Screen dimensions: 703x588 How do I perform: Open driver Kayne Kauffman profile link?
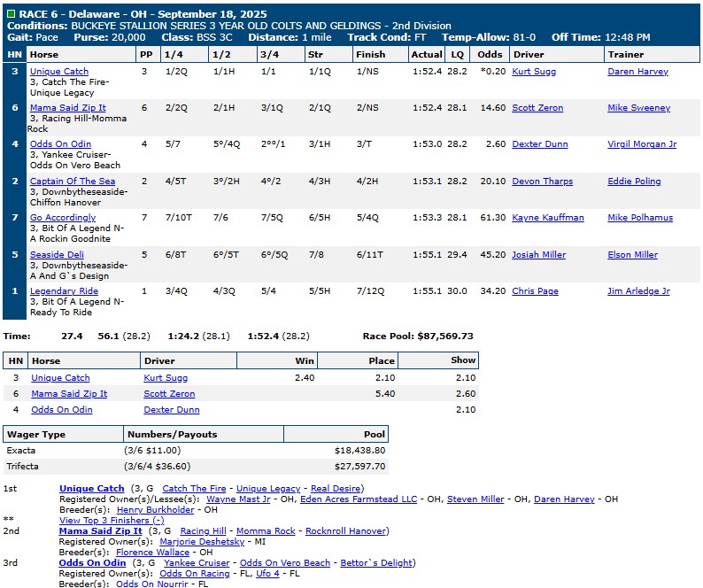point(547,218)
